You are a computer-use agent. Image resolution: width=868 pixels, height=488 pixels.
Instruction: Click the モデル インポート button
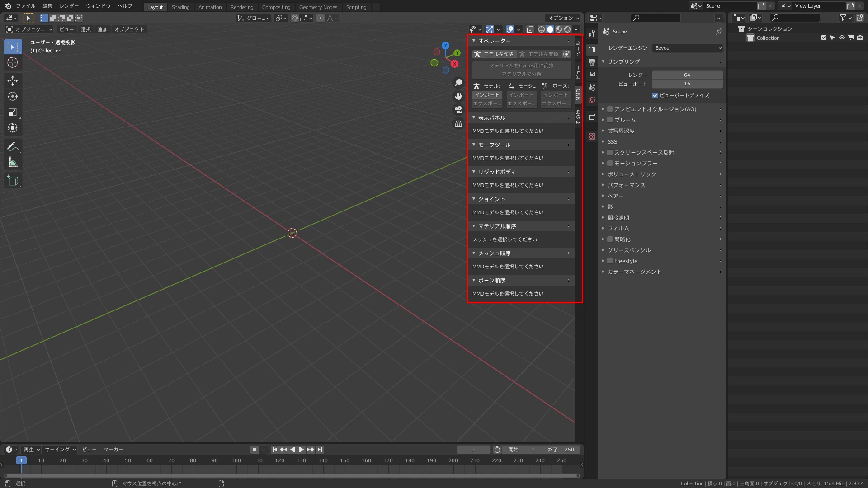(x=487, y=95)
